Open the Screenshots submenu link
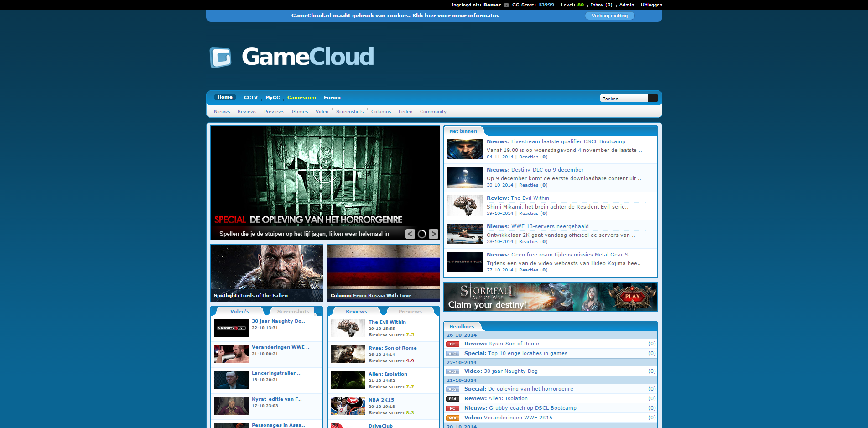The height and width of the screenshot is (428, 868). coord(350,112)
